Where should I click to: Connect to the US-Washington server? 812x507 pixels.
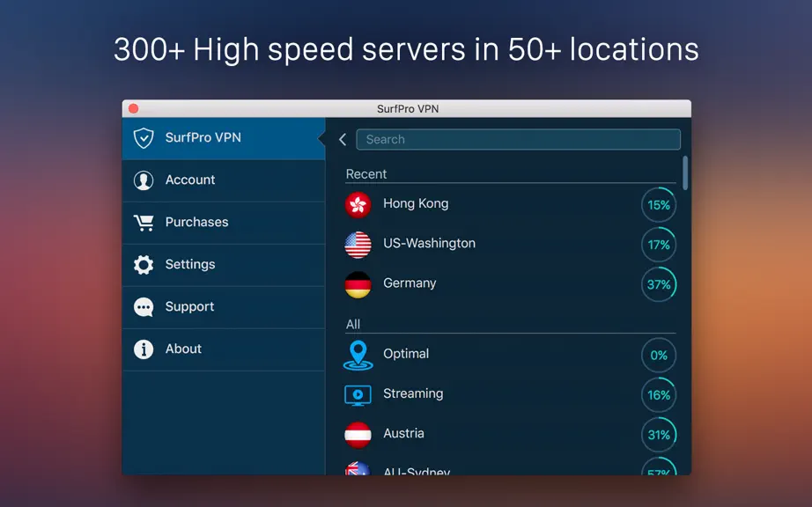coord(511,244)
